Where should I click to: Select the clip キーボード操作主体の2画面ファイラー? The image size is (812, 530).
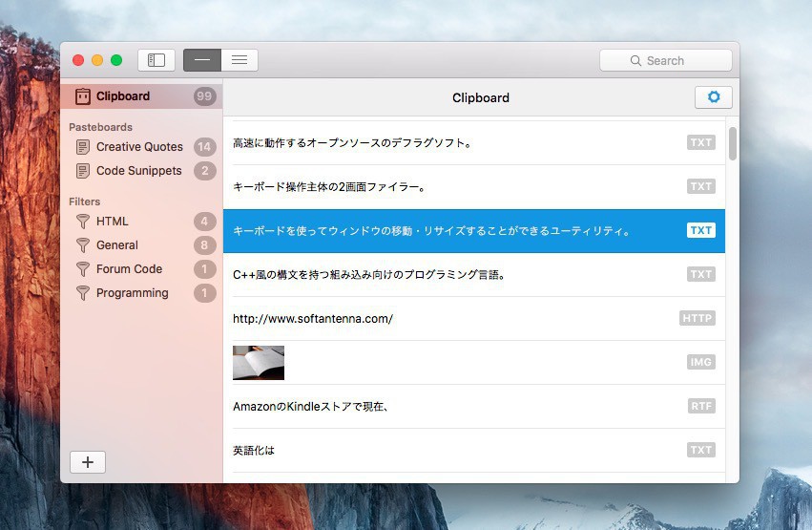click(x=474, y=187)
